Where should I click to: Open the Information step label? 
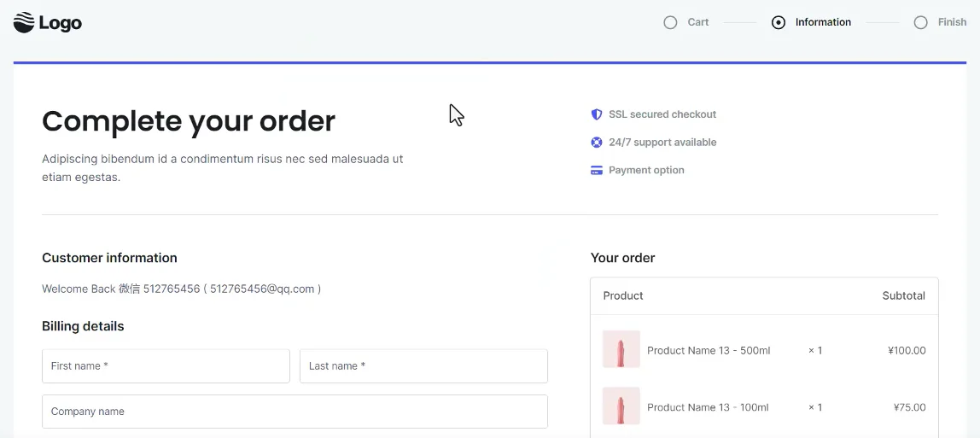point(823,23)
